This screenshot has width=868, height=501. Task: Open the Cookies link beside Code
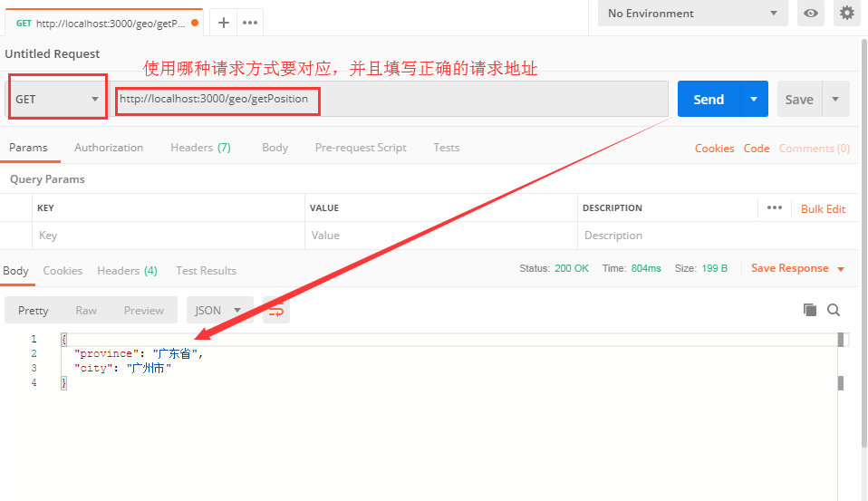pos(715,149)
